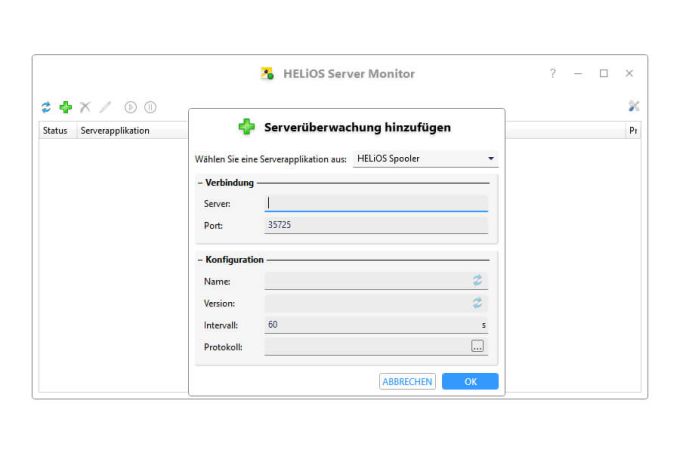This screenshot has width=680, height=453.
Task: Click the browse ellipsis button for Protokoll
Action: 477,346
